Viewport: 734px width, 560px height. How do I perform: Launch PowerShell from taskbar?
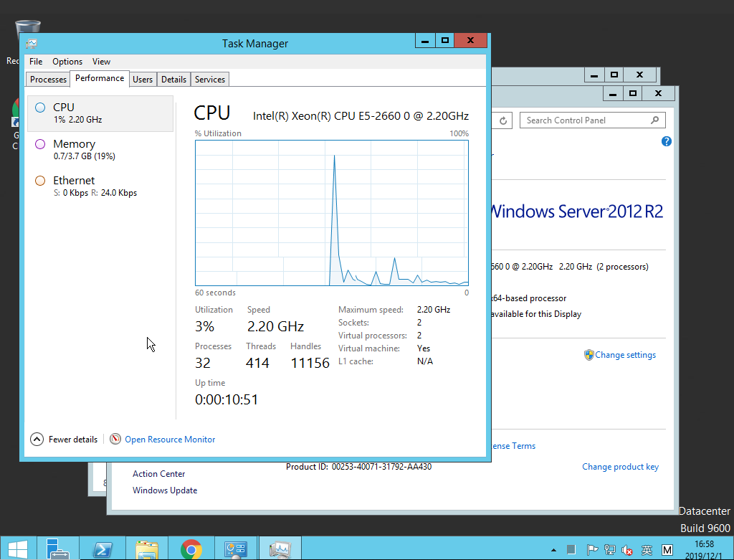pyautogui.click(x=103, y=549)
